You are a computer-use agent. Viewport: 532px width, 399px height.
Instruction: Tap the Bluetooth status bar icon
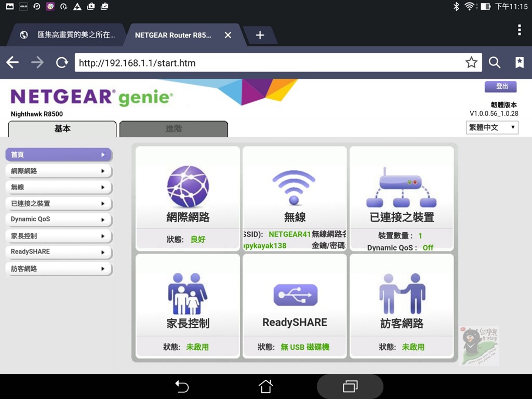(456, 6)
